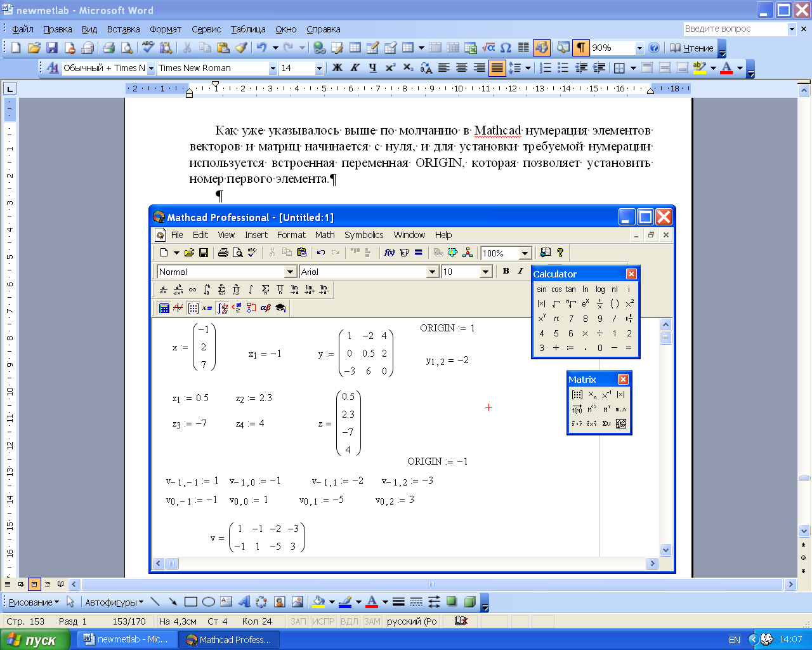
Task: Click the Чтение reading mode button
Action: coord(692,48)
